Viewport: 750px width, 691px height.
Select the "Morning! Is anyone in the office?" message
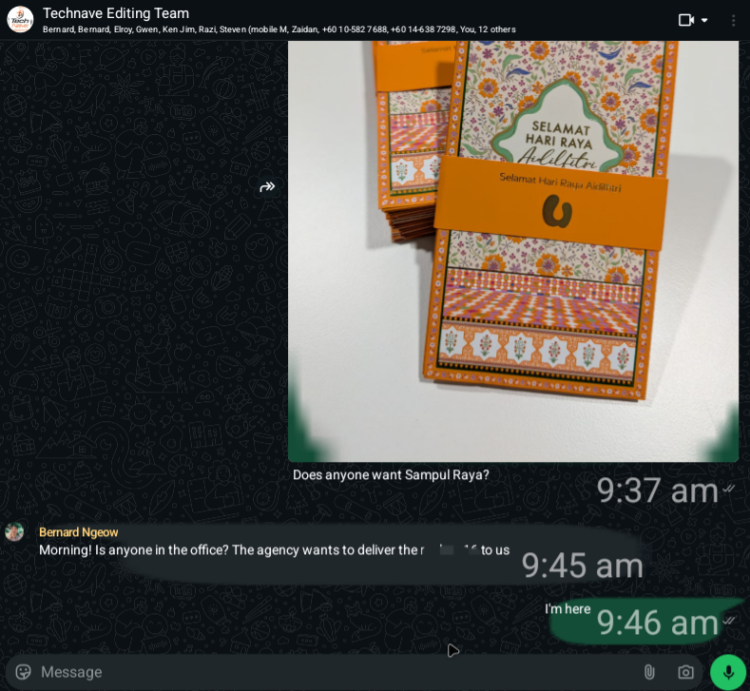(x=274, y=550)
